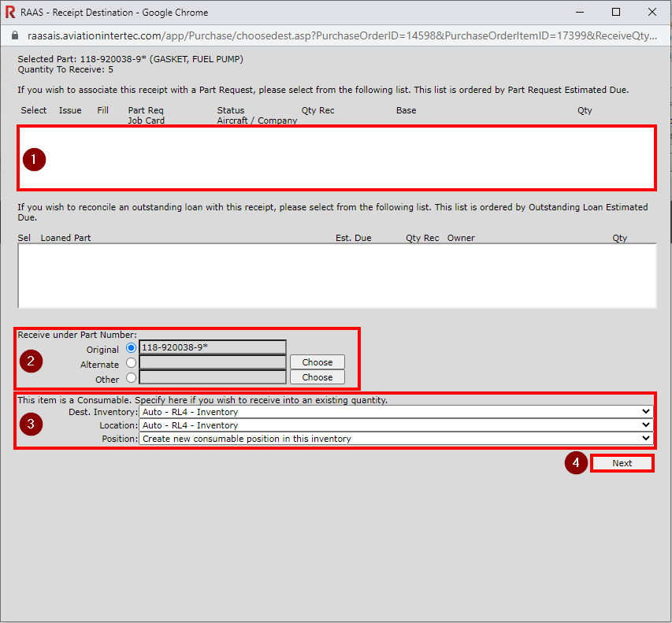Click inside the outstanding loan list box
This screenshot has height=623, width=672.
pos(336,275)
